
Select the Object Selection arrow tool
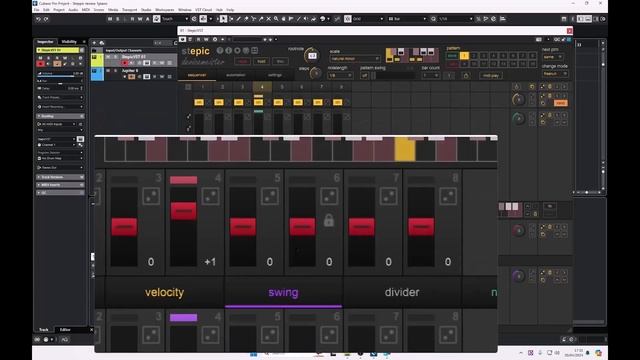223,19
